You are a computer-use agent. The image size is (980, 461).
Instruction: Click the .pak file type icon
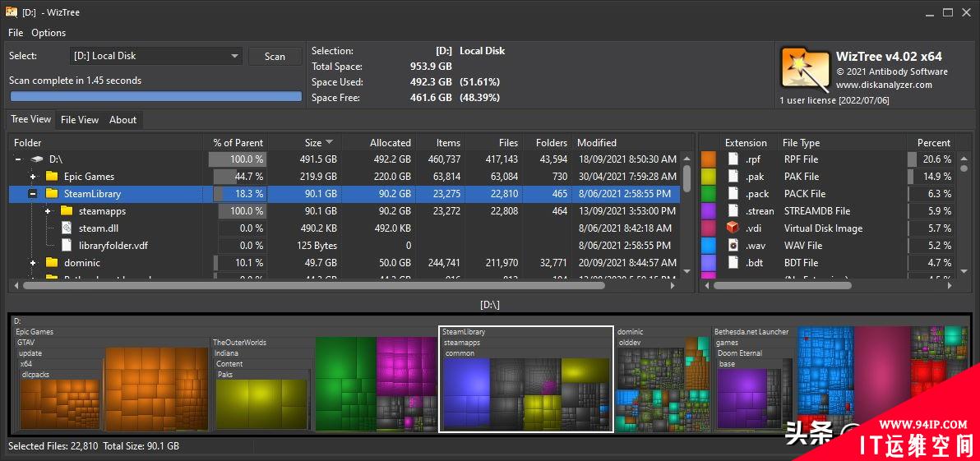tap(733, 177)
